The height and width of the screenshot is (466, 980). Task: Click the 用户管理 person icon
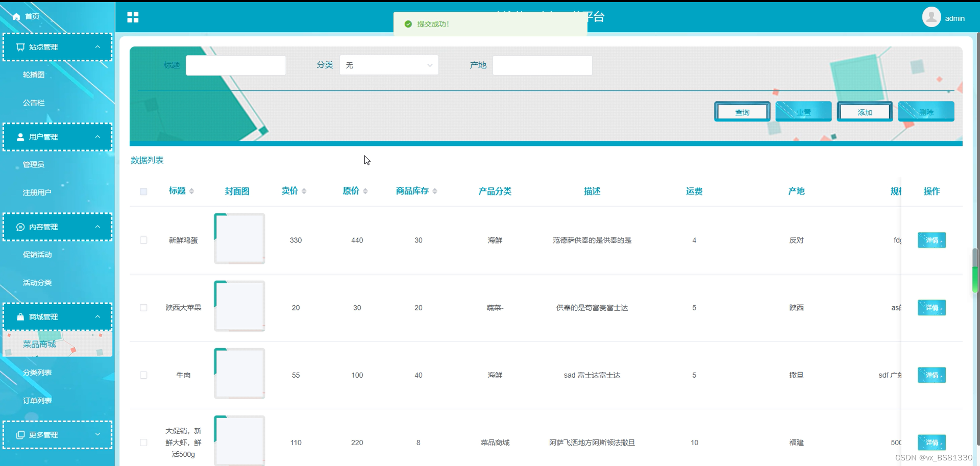[20, 137]
